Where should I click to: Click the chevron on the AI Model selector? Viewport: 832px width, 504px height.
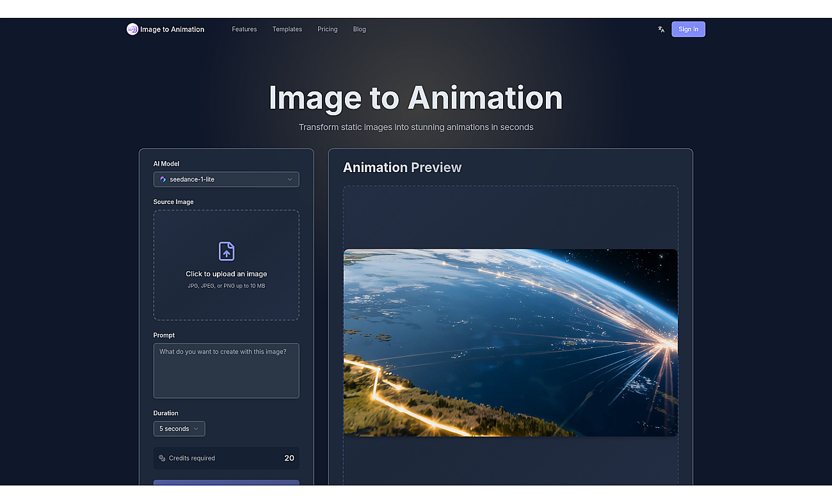[x=289, y=179]
